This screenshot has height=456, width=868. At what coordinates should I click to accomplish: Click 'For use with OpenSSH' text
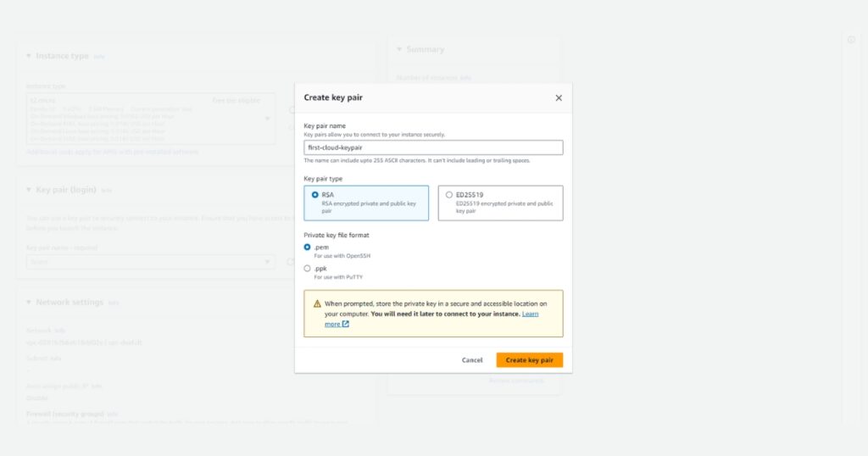click(342, 256)
